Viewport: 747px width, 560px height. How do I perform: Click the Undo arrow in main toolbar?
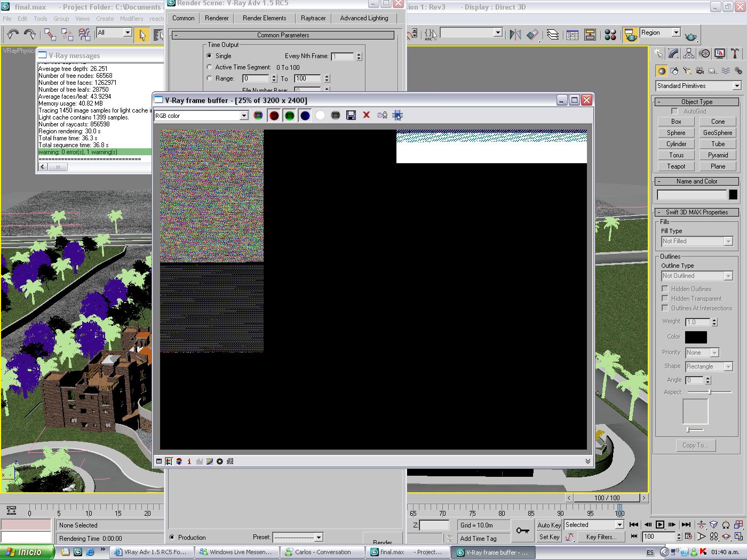point(12,35)
